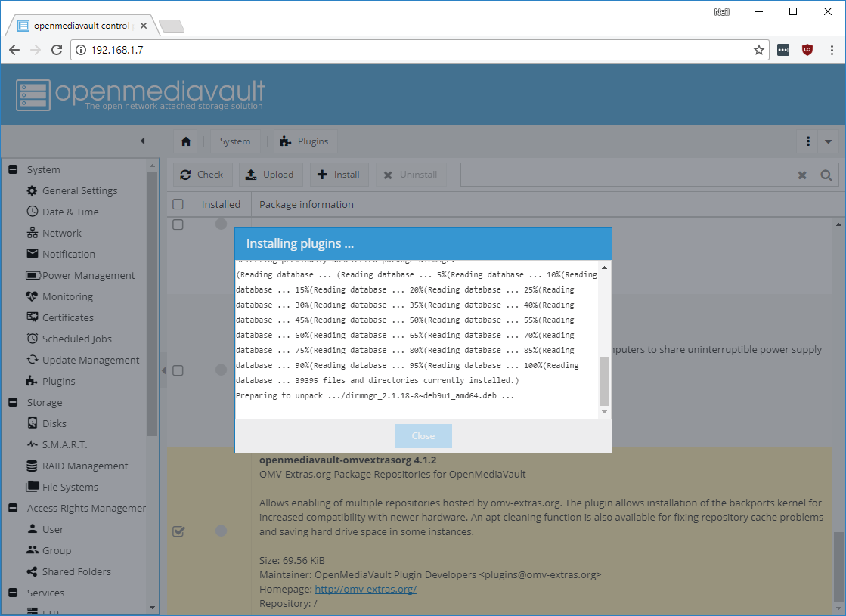Viewport: 846px width, 616px height.
Task: Bookmark this page with star icon
Action: click(x=758, y=50)
